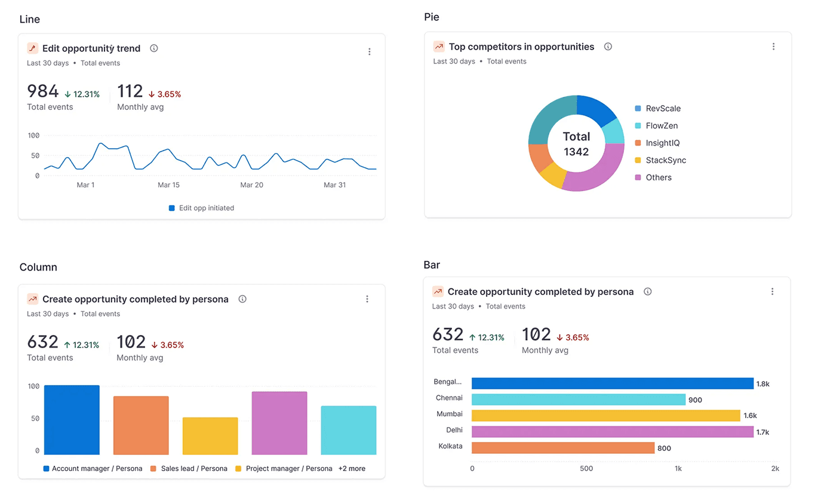818x504 pixels.
Task: Open three-dot menu on Top competitors card
Action: pos(774,47)
